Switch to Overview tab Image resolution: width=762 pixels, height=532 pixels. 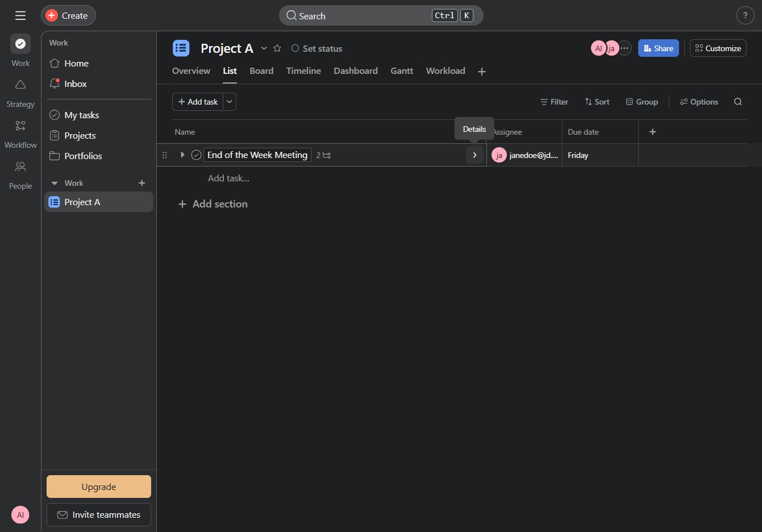click(191, 71)
